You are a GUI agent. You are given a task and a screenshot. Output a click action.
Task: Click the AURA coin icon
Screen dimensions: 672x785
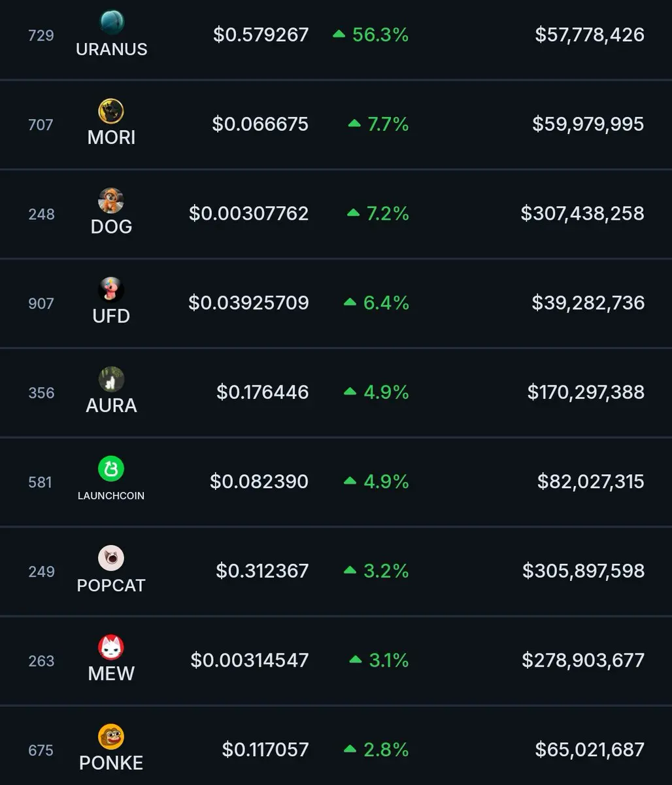(x=111, y=379)
